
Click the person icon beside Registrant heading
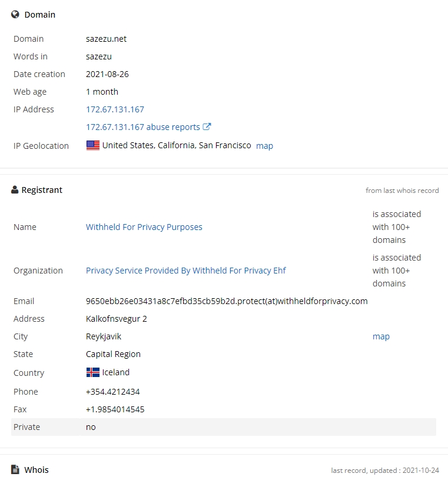point(15,190)
